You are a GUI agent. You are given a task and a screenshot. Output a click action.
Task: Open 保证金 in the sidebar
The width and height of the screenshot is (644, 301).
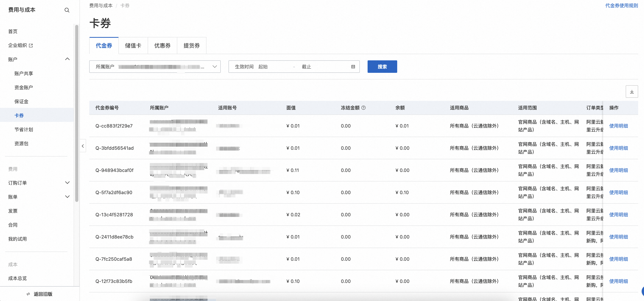(x=21, y=101)
